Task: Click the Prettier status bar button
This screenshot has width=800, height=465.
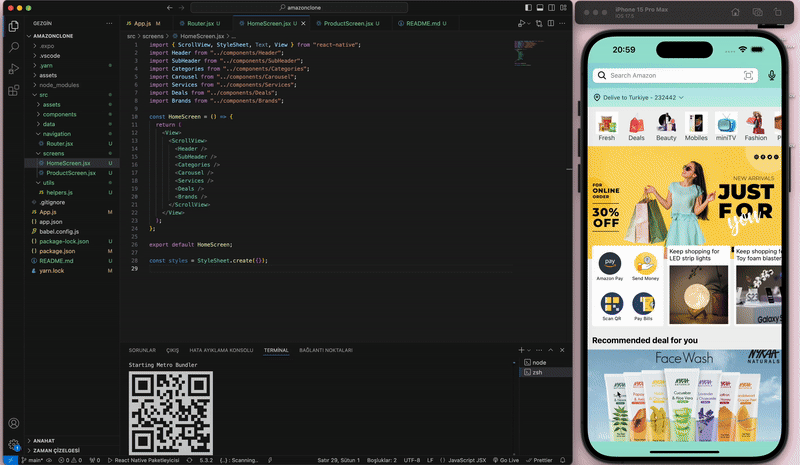Action: [x=539, y=460]
